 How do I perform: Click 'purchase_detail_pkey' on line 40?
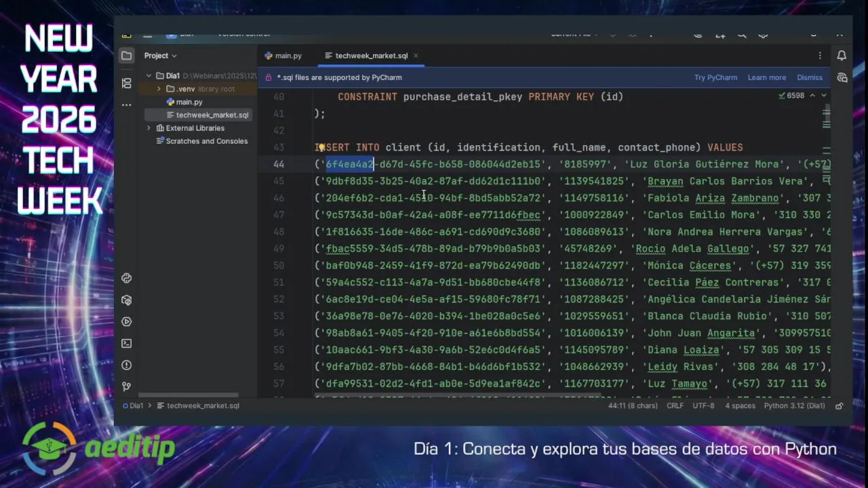(x=462, y=97)
